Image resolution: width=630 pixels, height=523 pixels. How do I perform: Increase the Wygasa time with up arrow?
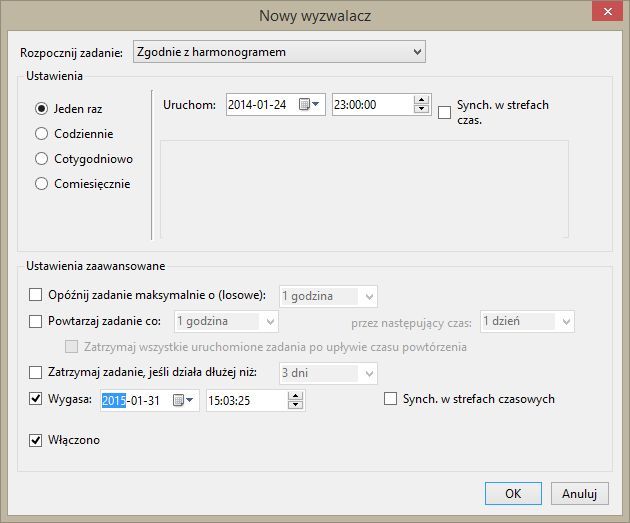(x=295, y=396)
